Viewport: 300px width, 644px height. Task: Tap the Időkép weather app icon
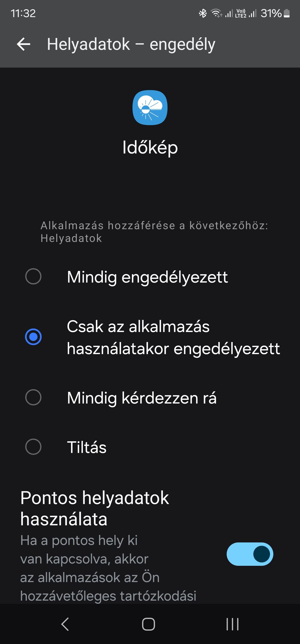[150, 108]
